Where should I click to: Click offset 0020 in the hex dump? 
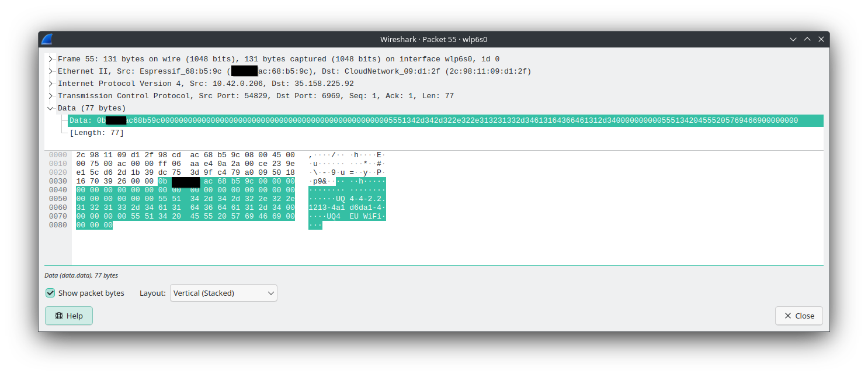pos(58,172)
